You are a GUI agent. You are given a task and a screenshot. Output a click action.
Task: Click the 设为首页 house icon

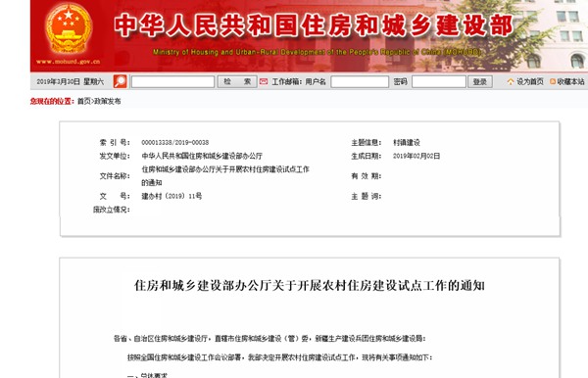(511, 81)
